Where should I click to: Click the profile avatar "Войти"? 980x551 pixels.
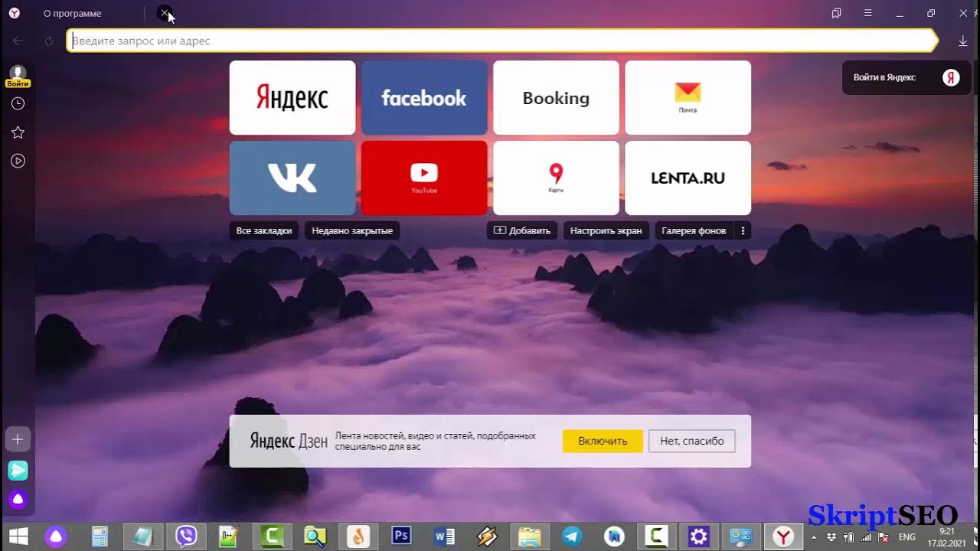[18, 76]
